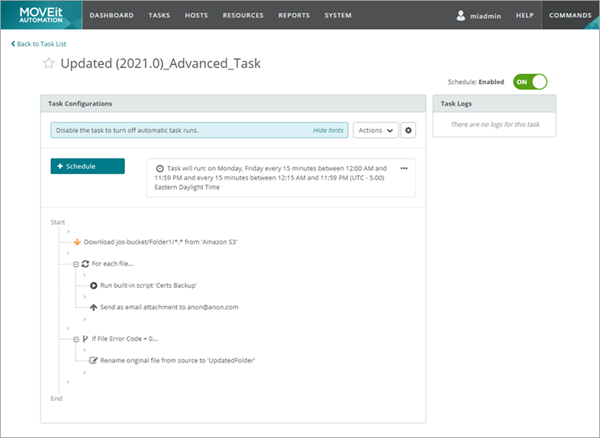Select Rename original file to 'UpdatedFolder' step
Screen dimensions: 600x438
click(x=178, y=360)
